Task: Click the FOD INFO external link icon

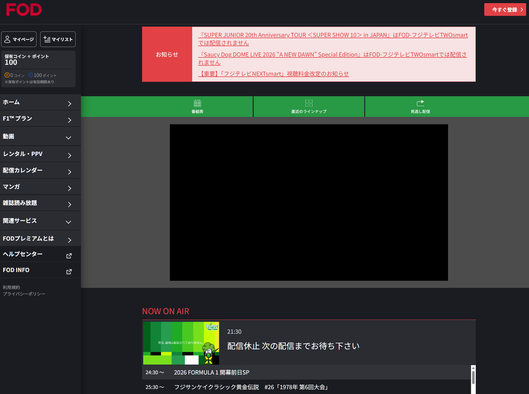Action: point(69,272)
